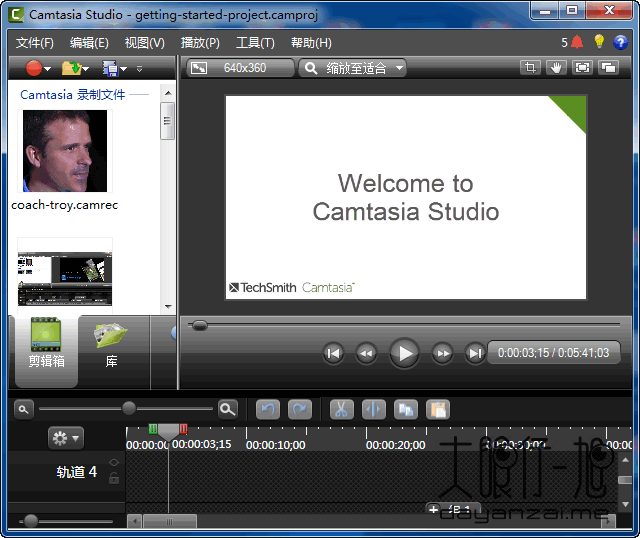This screenshot has width=640, height=538.
Task: Switch to the 剪辑箱 tab
Action: pos(46,350)
